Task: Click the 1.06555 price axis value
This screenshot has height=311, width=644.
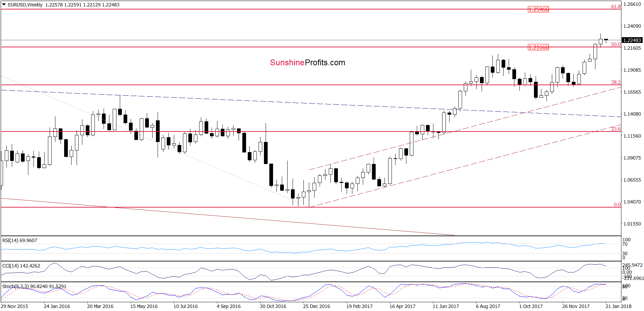Action: click(632, 180)
